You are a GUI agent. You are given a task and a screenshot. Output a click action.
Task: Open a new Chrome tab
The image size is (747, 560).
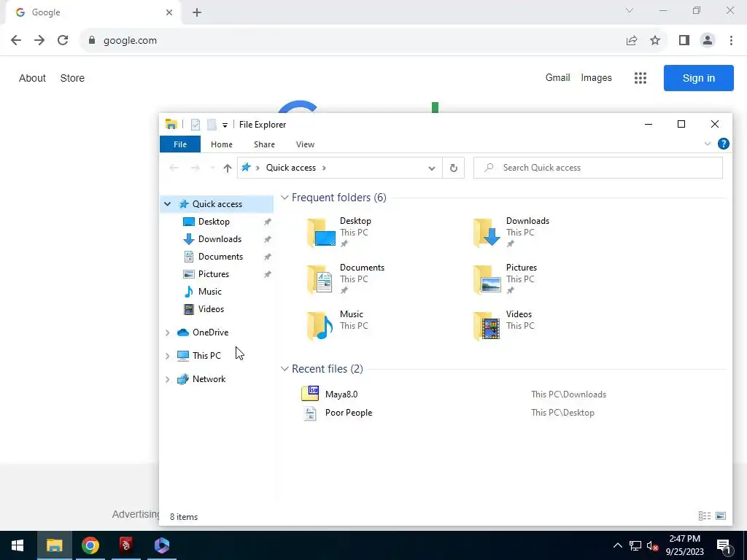197,12
